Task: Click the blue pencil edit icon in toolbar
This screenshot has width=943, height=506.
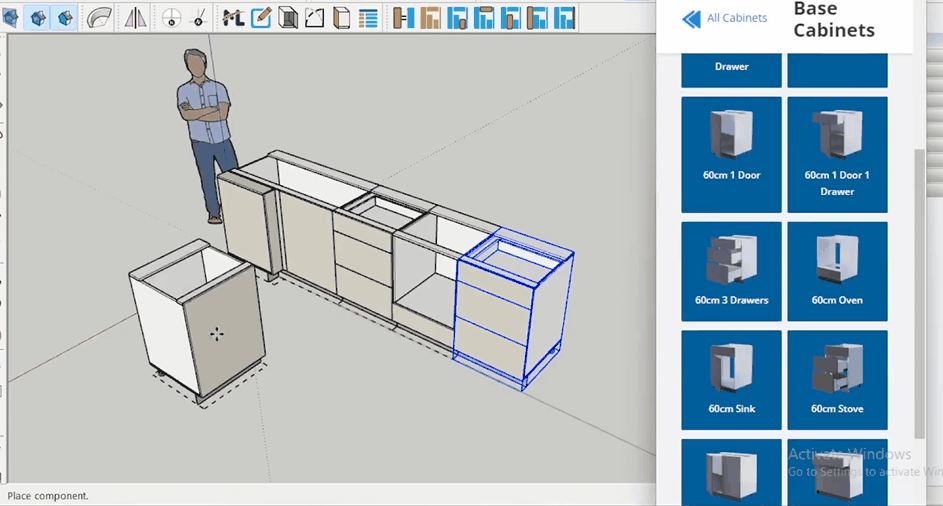Action: pos(261,17)
